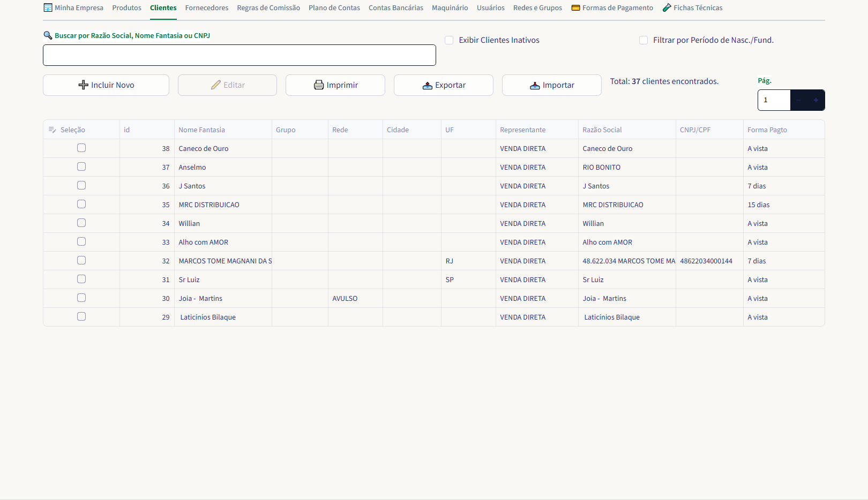Click the printer icon on Imprimir
Viewport: 868px width, 500px height.
(319, 85)
